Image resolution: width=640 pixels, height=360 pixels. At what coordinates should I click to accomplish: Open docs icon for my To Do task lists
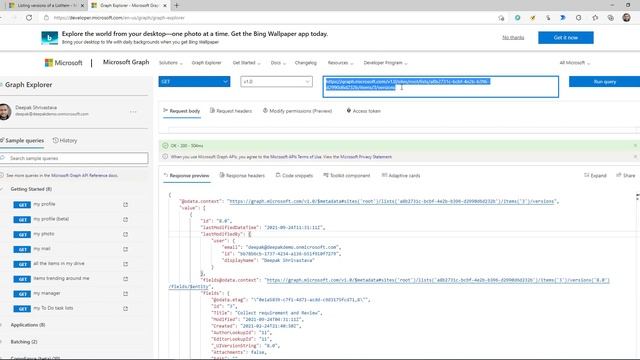tap(125, 309)
